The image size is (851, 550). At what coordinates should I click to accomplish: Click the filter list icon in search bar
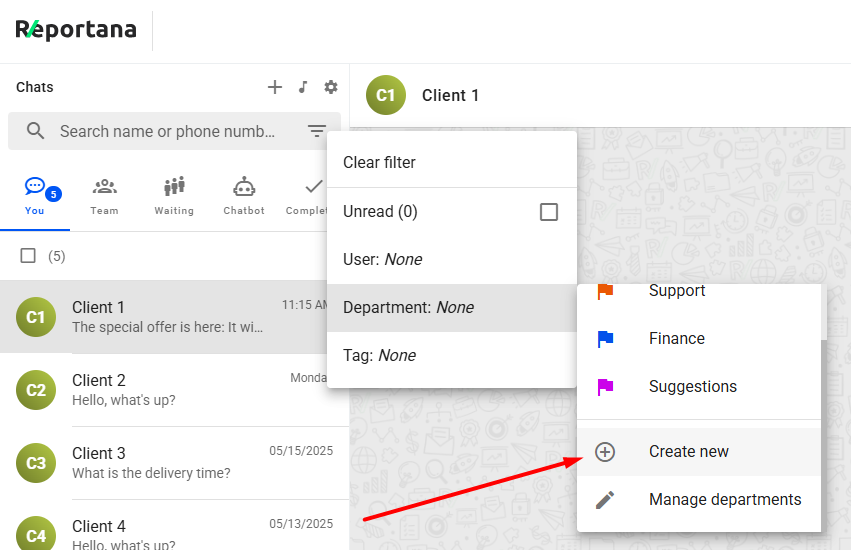click(317, 131)
